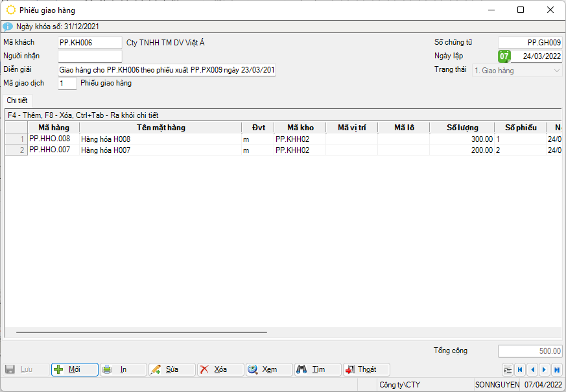Click the horizontal scrollbar in the grid

(x=141, y=332)
